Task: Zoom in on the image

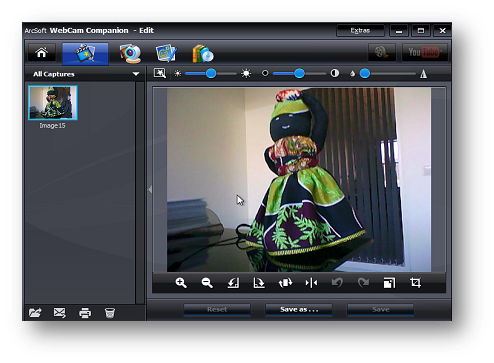Action: click(x=181, y=283)
